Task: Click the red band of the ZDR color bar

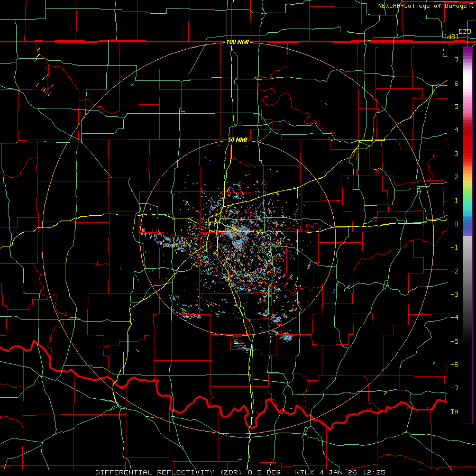Action: [x=467, y=143]
